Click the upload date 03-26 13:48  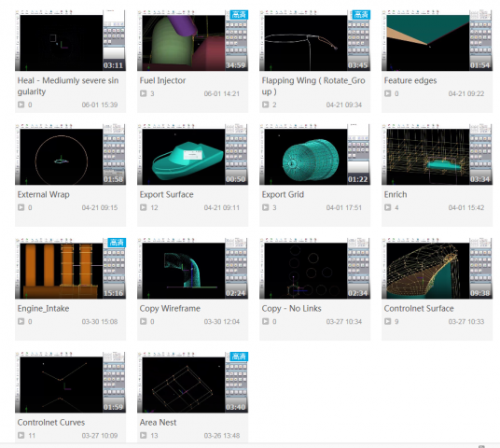click(x=222, y=436)
